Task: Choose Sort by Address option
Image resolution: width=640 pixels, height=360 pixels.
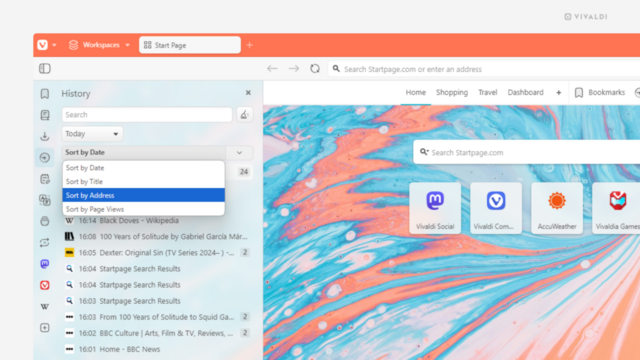Action: coord(143,195)
